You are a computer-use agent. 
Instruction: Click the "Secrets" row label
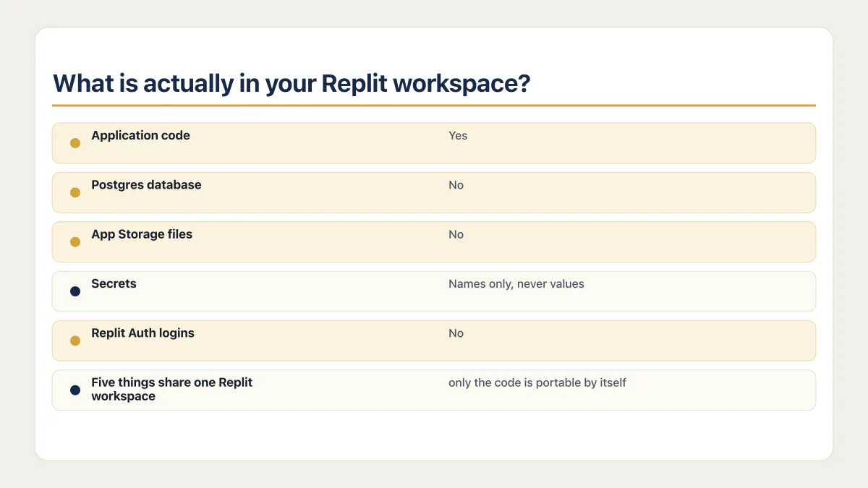pyautogui.click(x=114, y=283)
